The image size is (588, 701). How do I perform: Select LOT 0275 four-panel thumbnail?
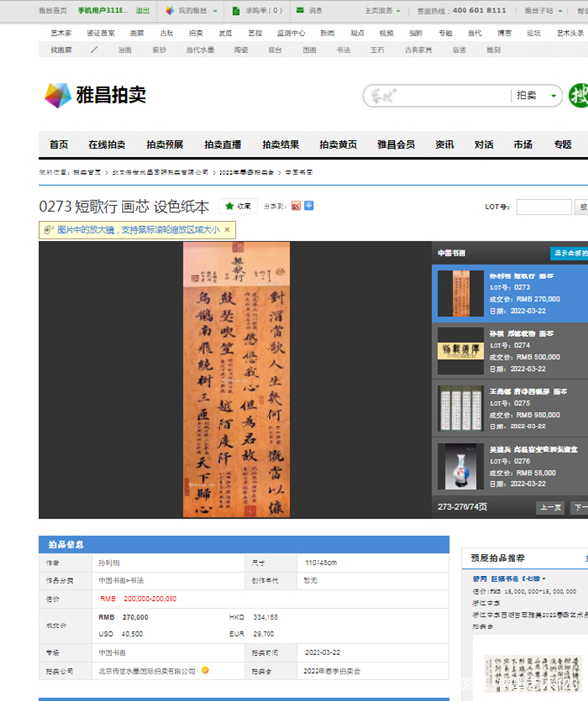point(461,409)
